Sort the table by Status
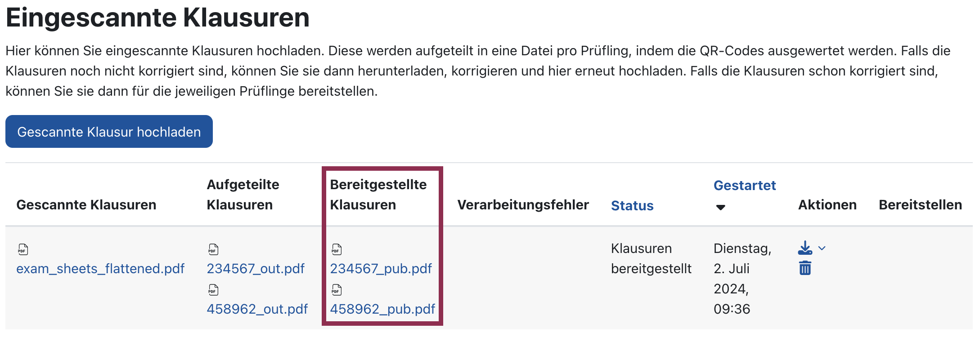 [632, 205]
